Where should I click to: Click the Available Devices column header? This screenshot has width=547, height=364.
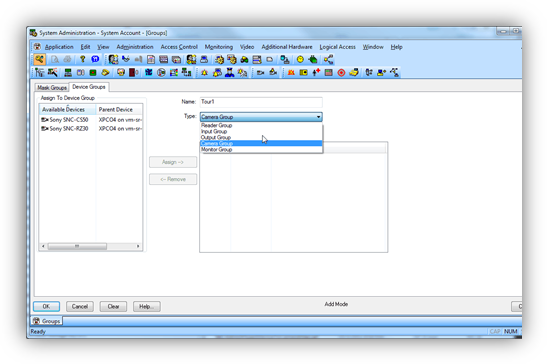67,110
